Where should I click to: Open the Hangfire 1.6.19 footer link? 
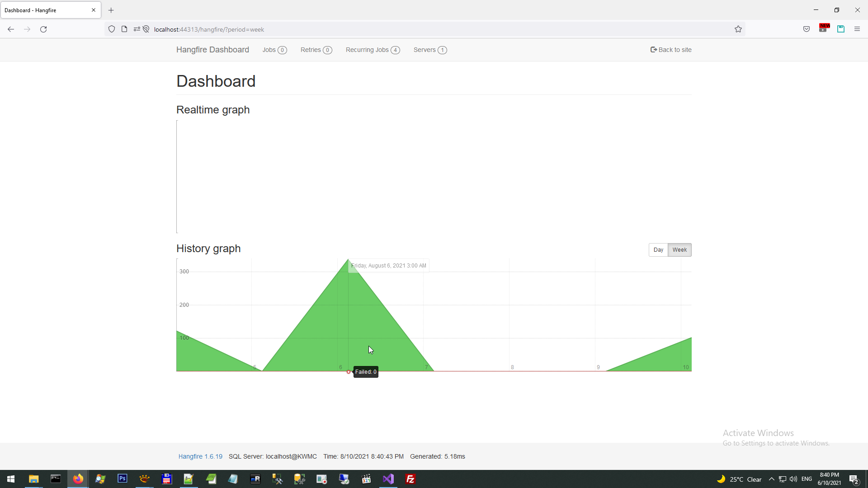click(x=200, y=456)
